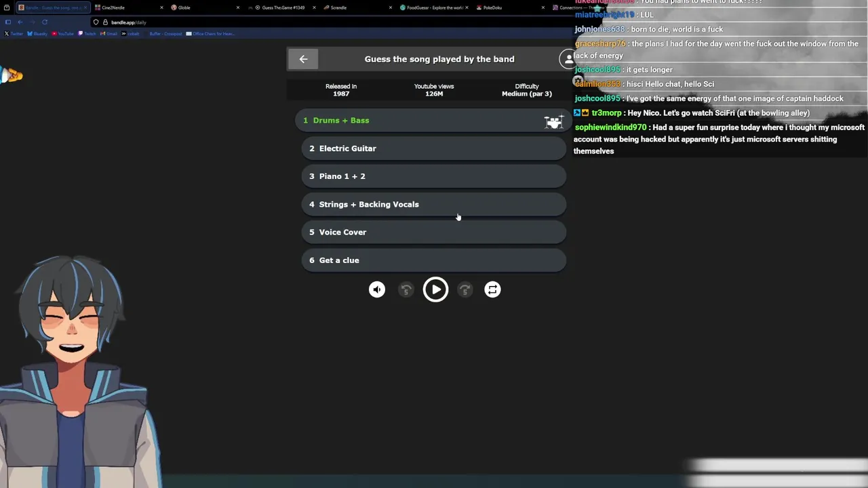868x488 pixels.
Task: Rewind with the skip-back circular arrow
Action: 406,289
